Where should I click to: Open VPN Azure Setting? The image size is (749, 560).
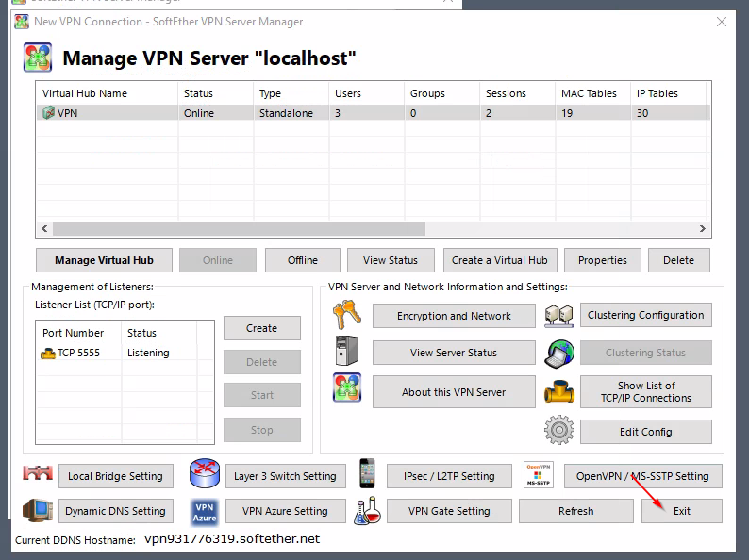pyautogui.click(x=285, y=511)
